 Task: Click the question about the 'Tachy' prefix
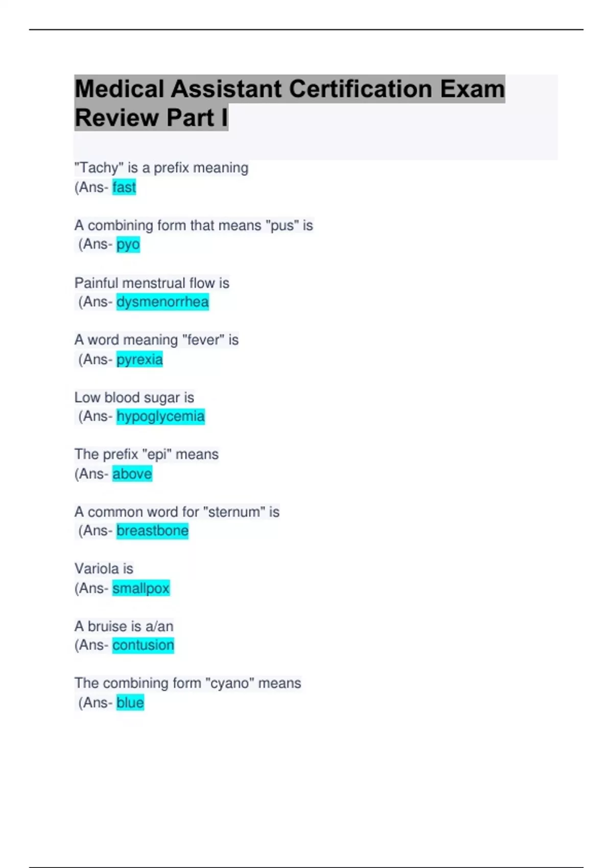tap(161, 168)
